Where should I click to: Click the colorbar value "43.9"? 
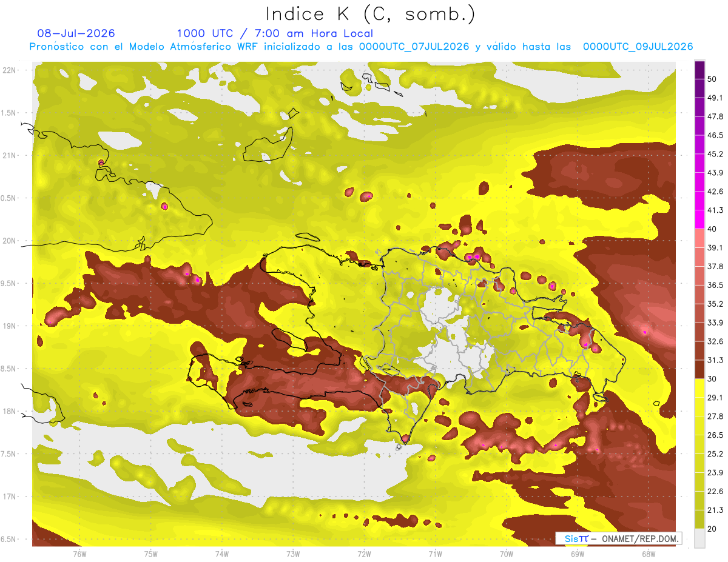(715, 173)
